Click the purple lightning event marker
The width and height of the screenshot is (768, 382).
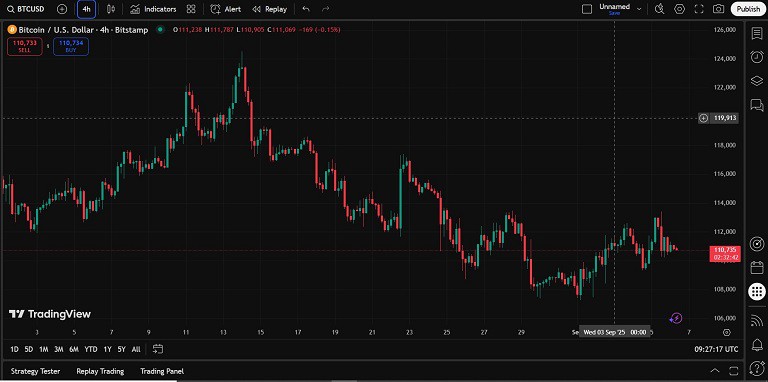point(676,318)
